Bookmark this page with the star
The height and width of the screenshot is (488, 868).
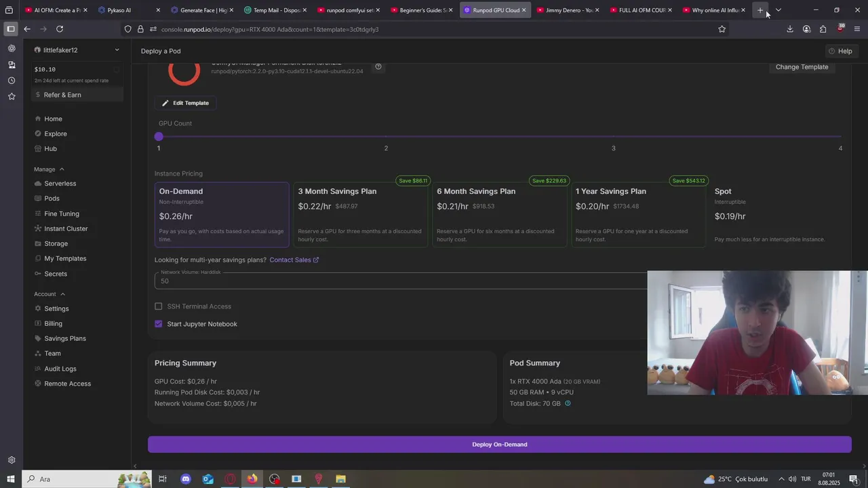(x=722, y=29)
